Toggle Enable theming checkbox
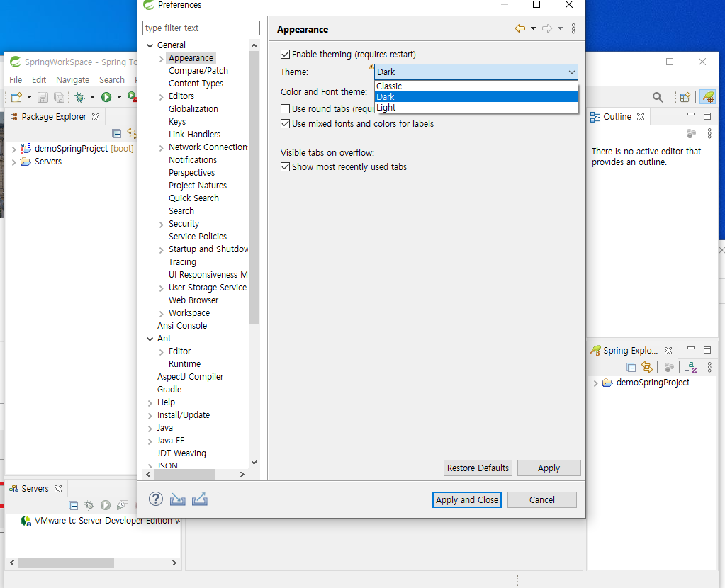This screenshot has height=588, width=725. (286, 54)
